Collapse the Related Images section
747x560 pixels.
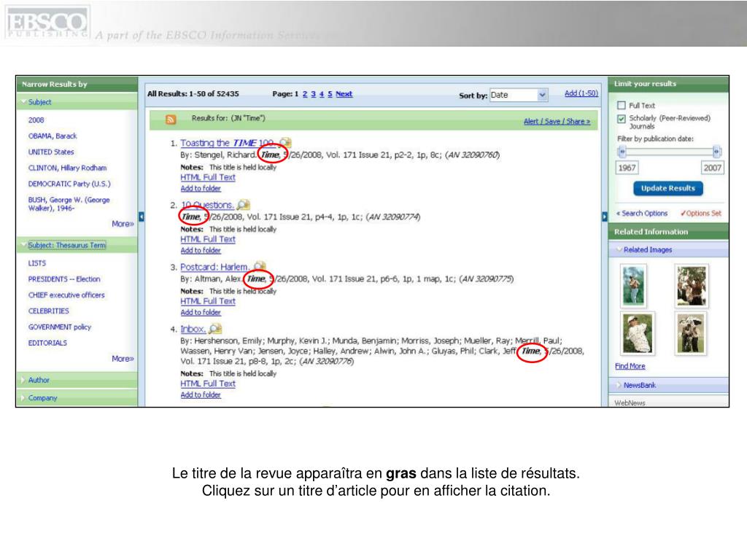(648, 249)
